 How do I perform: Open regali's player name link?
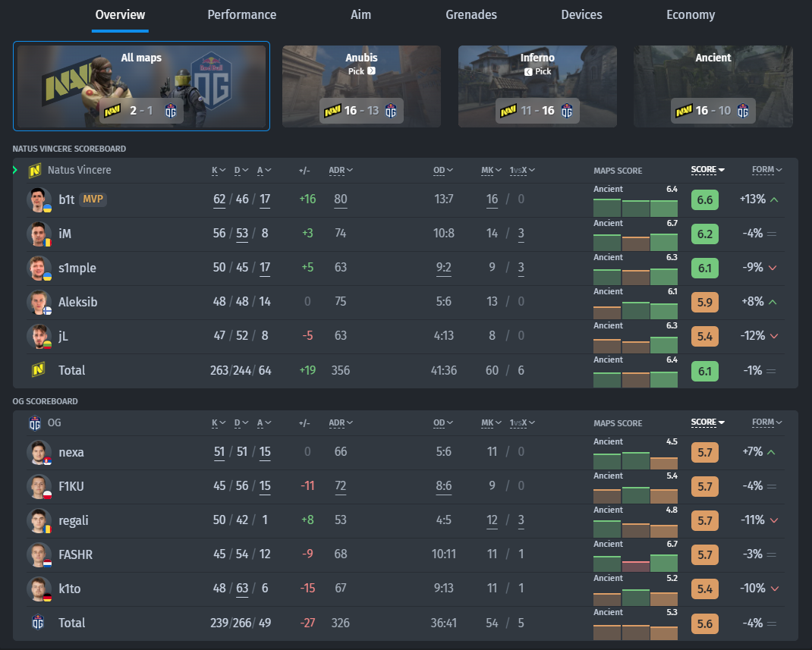tap(73, 520)
